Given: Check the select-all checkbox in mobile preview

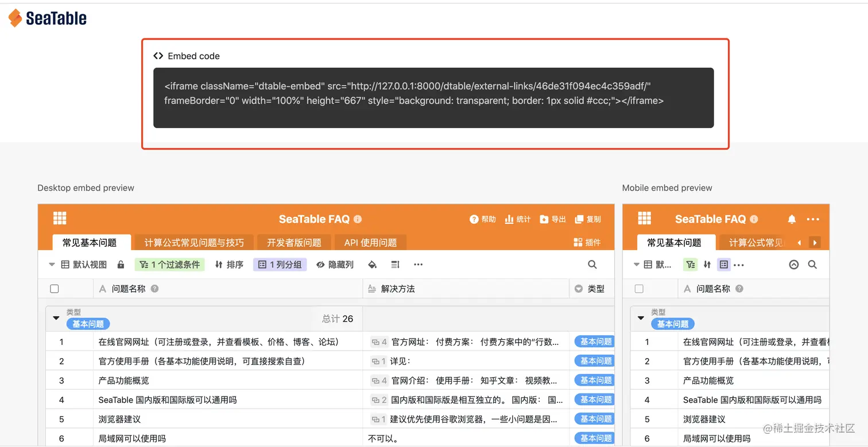Looking at the screenshot, I should [x=639, y=289].
